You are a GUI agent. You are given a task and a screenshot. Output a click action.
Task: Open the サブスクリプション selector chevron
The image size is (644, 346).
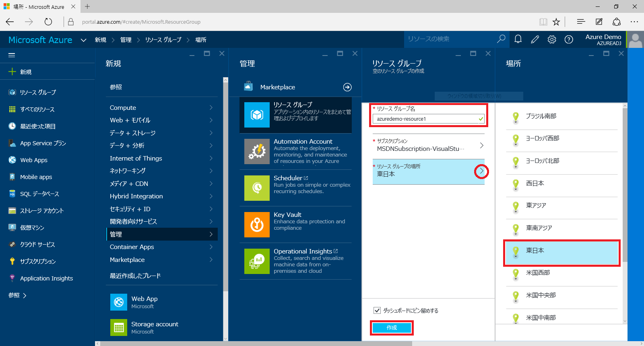click(x=482, y=145)
